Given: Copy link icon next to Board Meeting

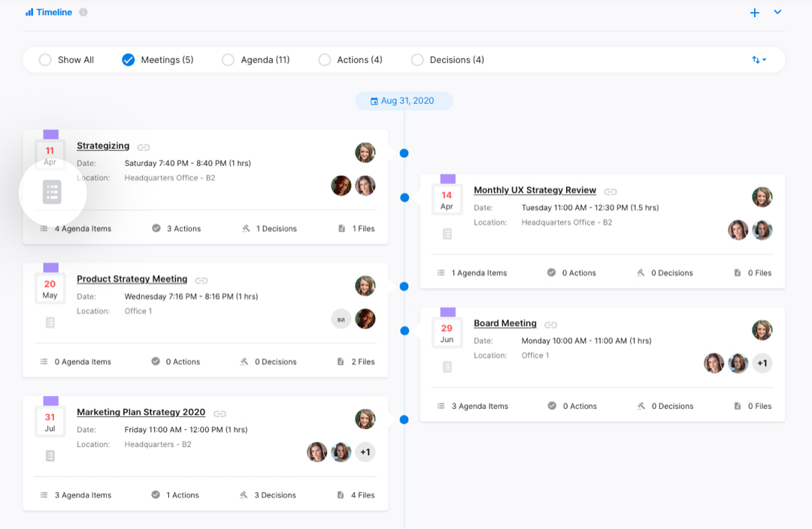Looking at the screenshot, I should click(x=550, y=325).
